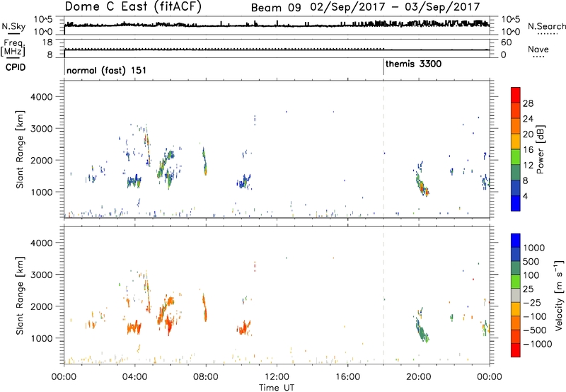Click the "18" tick on the frequency axis
566x392 pixels.
[47, 42]
